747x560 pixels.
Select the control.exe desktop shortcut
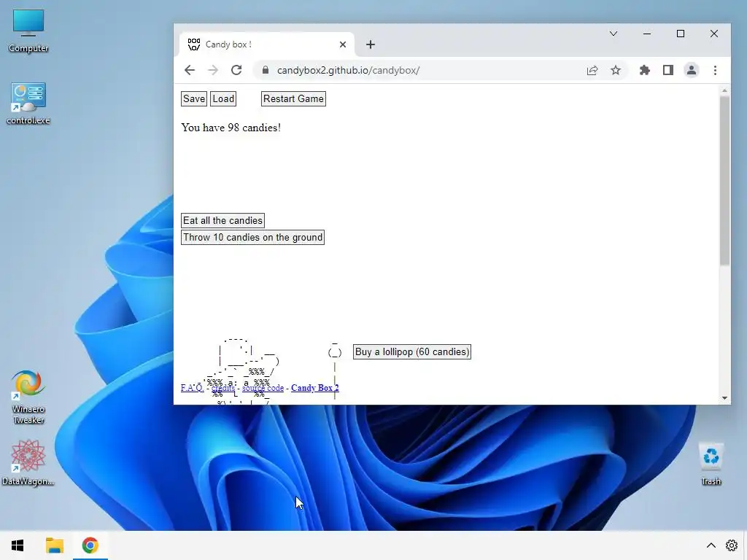point(28,104)
